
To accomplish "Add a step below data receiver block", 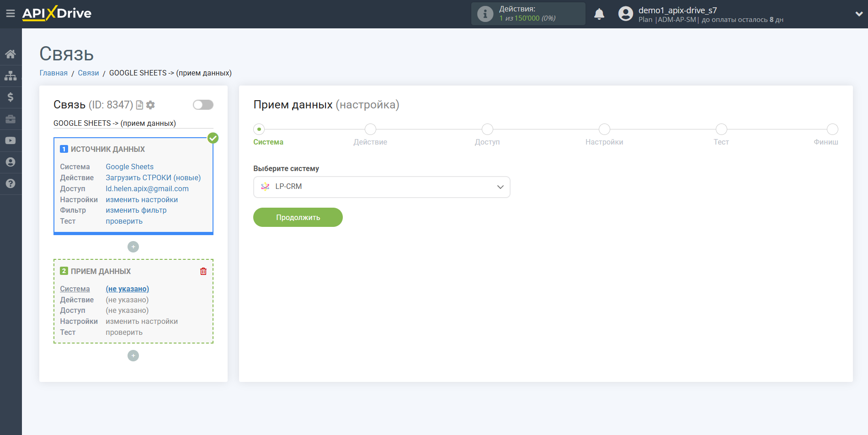I will click(x=133, y=356).
